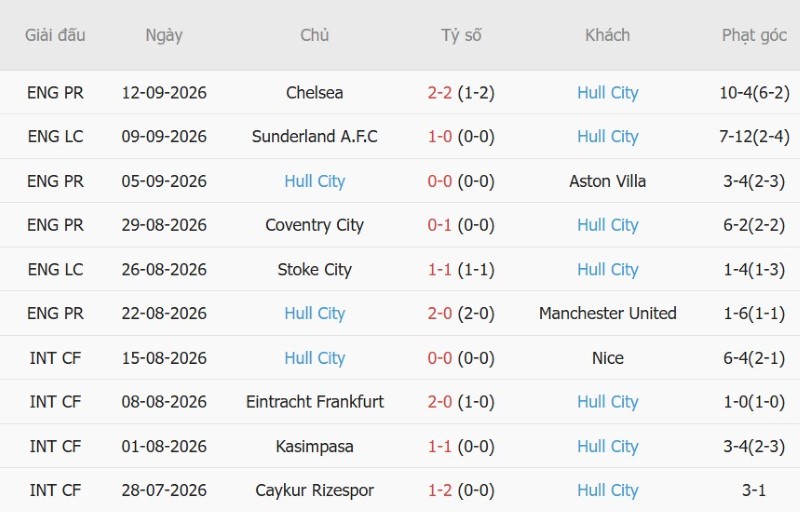Open the 0-1 score for Coventry match
Screen dimensions: 800x512
pos(440,225)
